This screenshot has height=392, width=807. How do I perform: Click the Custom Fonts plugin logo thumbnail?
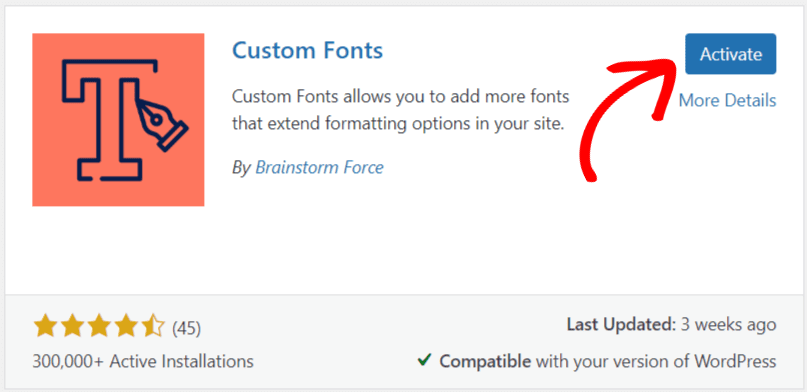coord(118,120)
